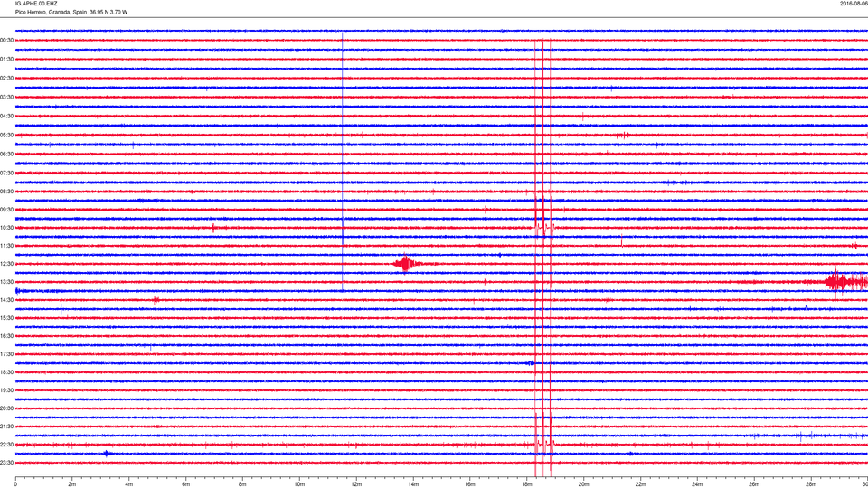
Task: Select the 15:30 time label
Action: coord(6,318)
